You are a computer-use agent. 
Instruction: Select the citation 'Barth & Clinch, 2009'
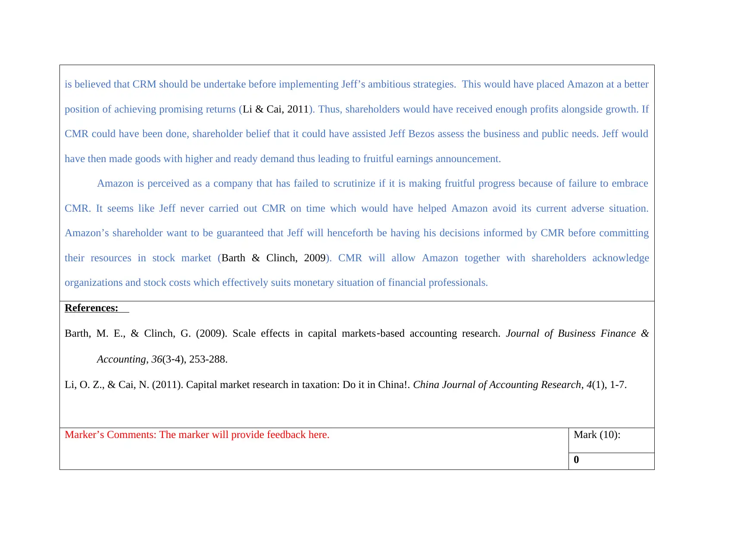point(273,258)
